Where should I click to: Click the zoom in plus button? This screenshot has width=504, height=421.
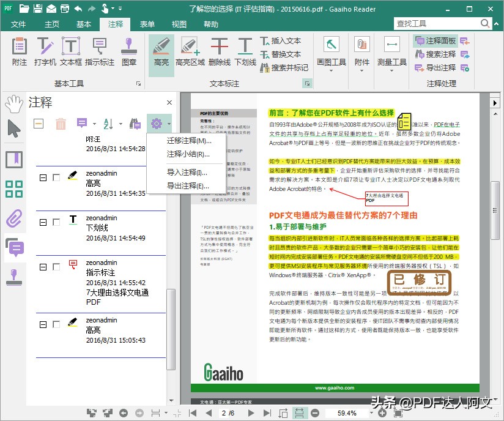pos(382,413)
